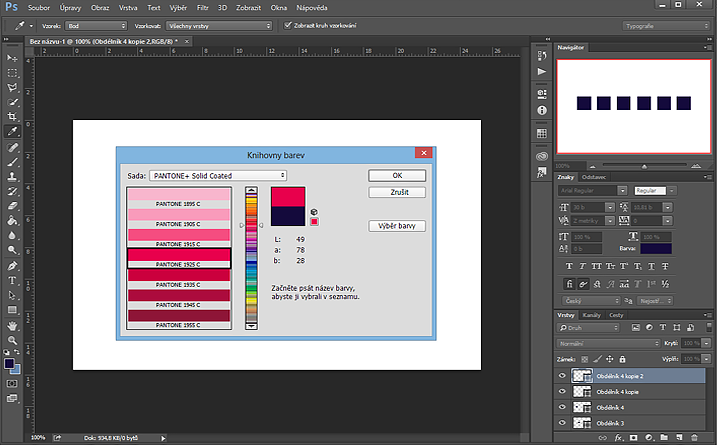Select the Paint Bucket tool
This screenshot has width=717, height=445.
point(12,220)
